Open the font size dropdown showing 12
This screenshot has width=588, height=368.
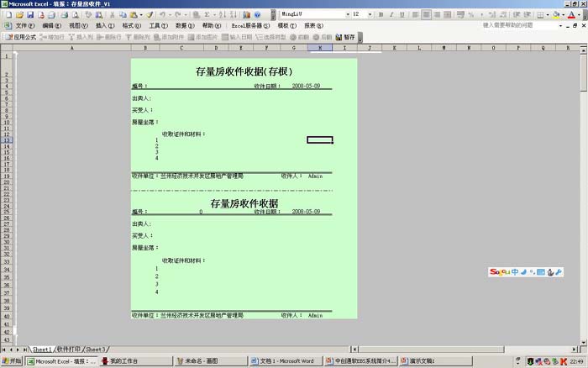click(370, 15)
